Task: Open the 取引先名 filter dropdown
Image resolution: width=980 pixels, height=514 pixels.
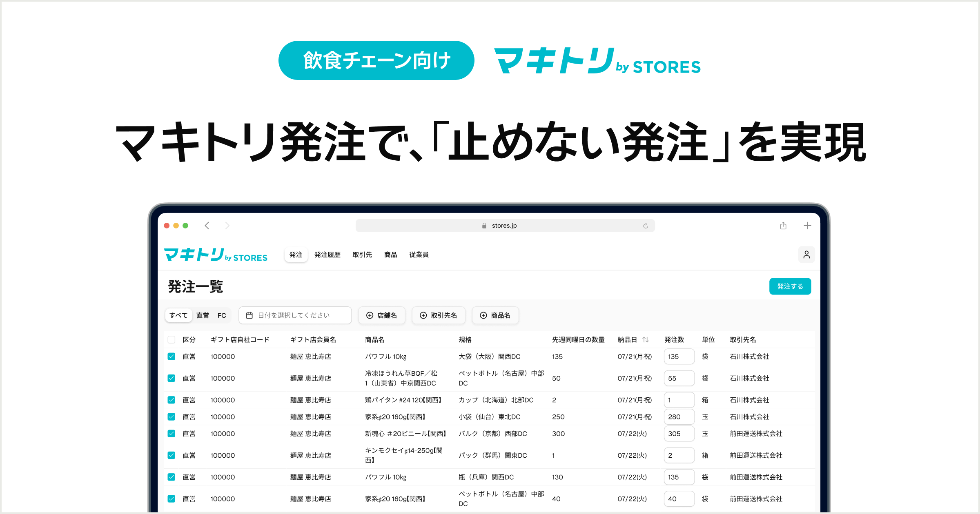Action: point(438,315)
